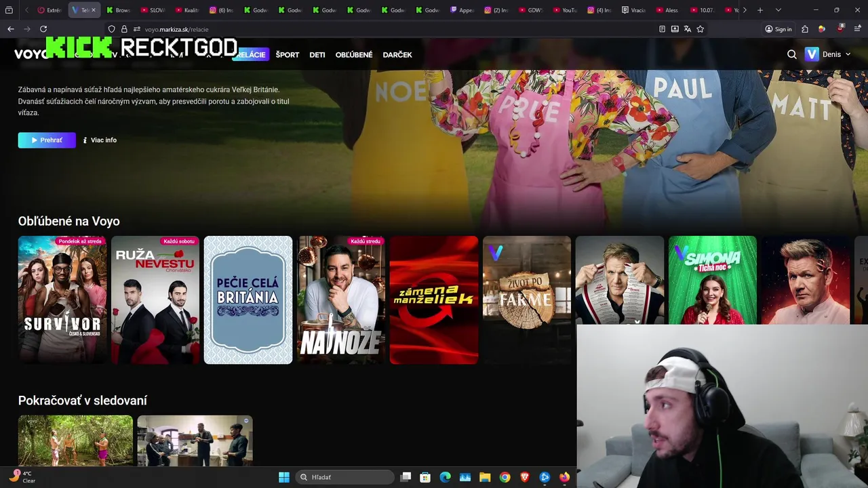This screenshot has width=868, height=488.
Task: Open the Život po farme show card
Action: [527, 300]
